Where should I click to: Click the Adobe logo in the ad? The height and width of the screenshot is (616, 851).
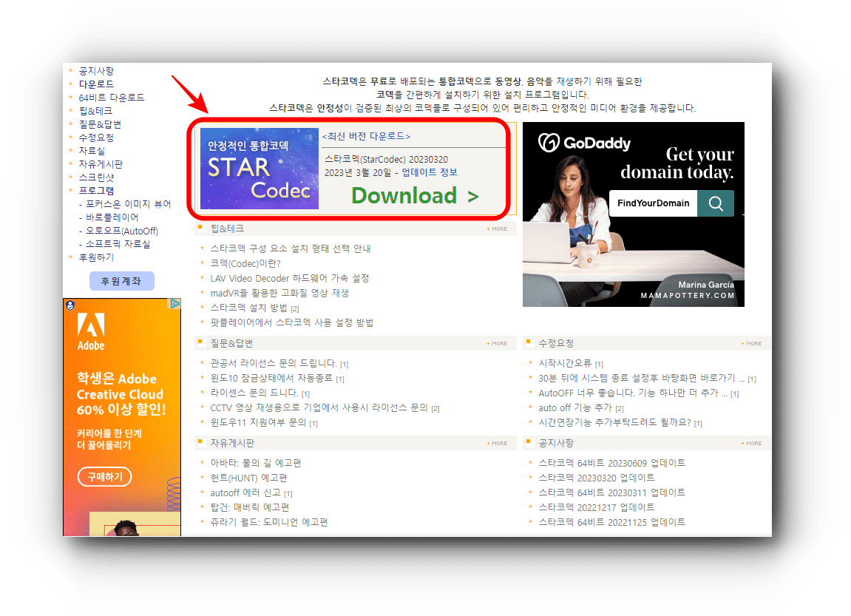tap(91, 331)
